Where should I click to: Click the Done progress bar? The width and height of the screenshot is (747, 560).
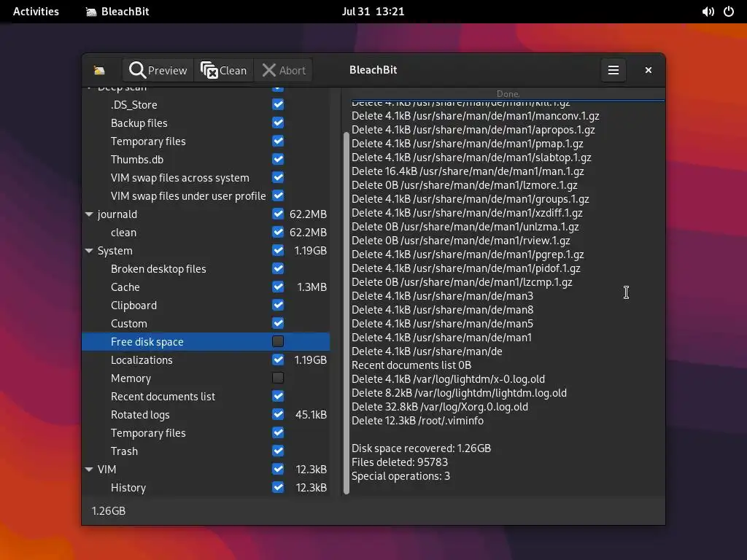508,94
